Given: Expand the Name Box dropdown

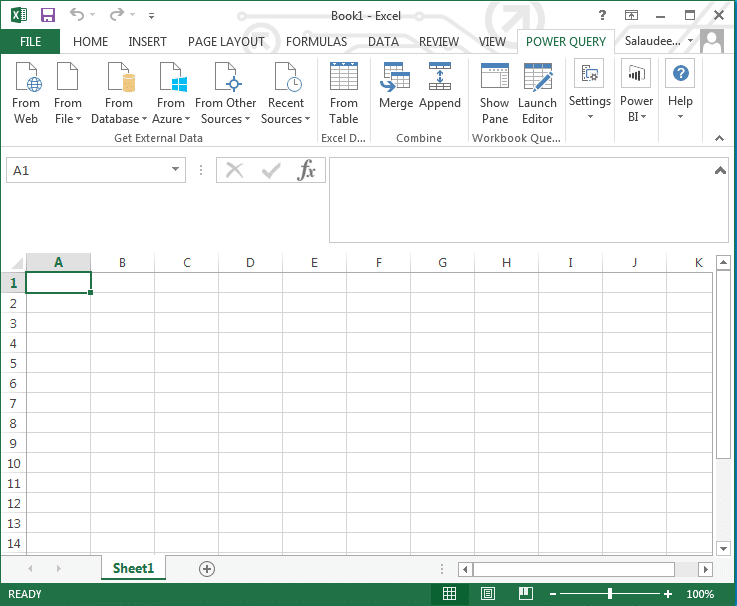Looking at the screenshot, I should tap(175, 169).
